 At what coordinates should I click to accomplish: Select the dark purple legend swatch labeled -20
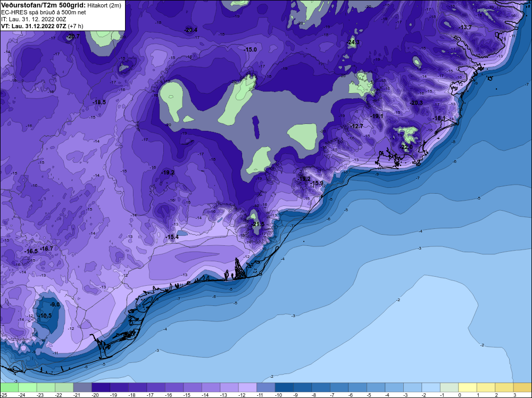(101, 387)
